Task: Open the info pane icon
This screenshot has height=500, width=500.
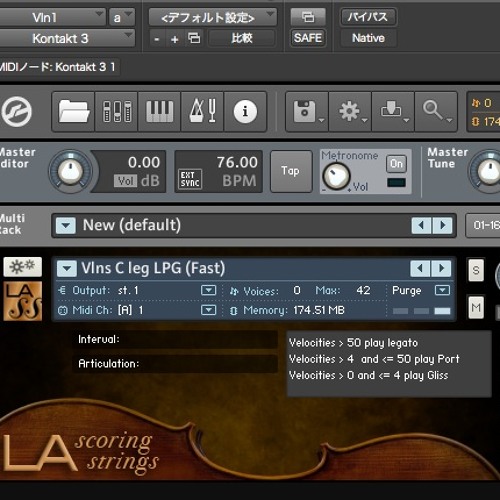Action: (245, 112)
